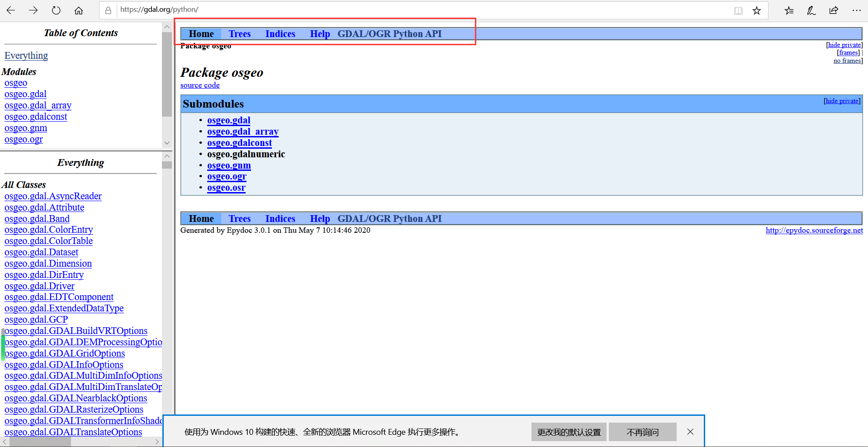868x447 pixels.
Task: Open the browser home page
Action: (x=78, y=10)
